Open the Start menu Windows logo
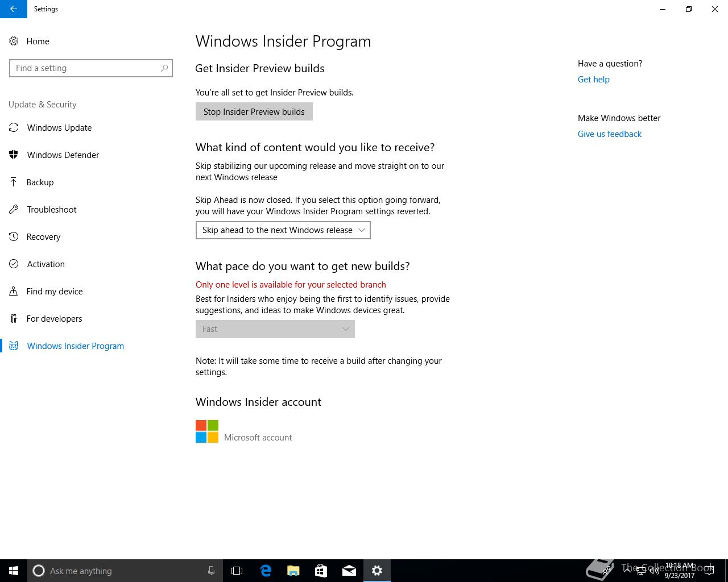This screenshot has height=582, width=728. pyautogui.click(x=14, y=571)
